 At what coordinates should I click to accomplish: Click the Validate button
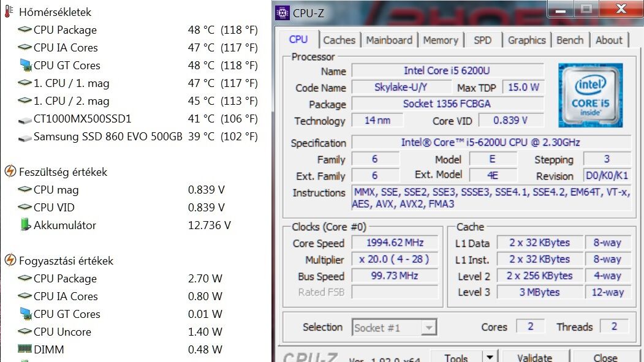click(535, 357)
